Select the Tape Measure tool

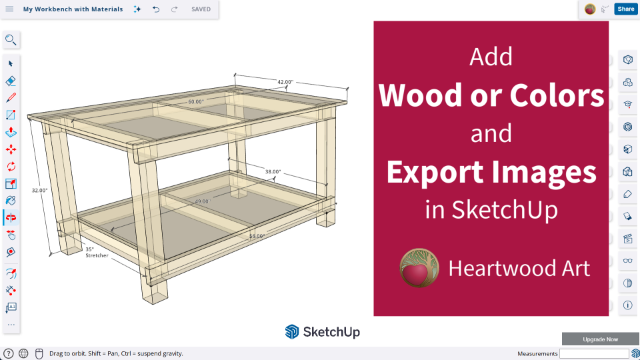tap(11, 290)
